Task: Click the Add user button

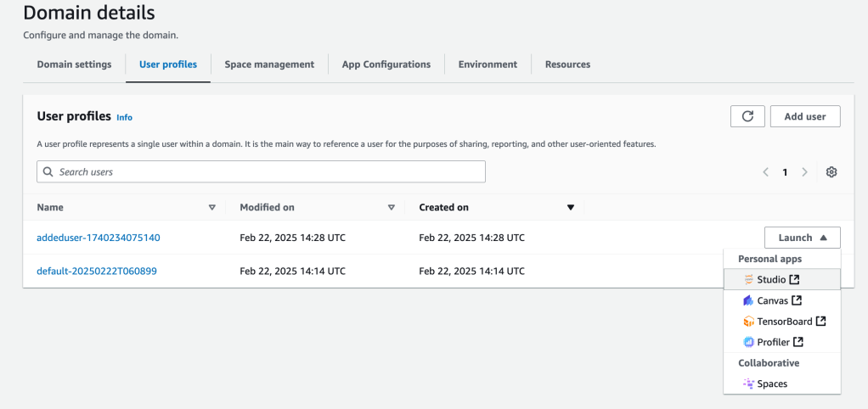Action: click(x=804, y=116)
